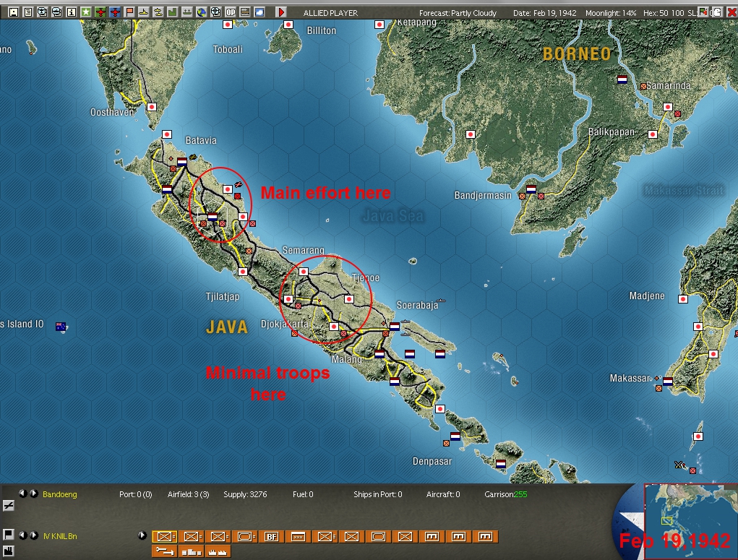Click the wrench arrow orange icon in lower row
The image size is (738, 560).
tap(164, 551)
